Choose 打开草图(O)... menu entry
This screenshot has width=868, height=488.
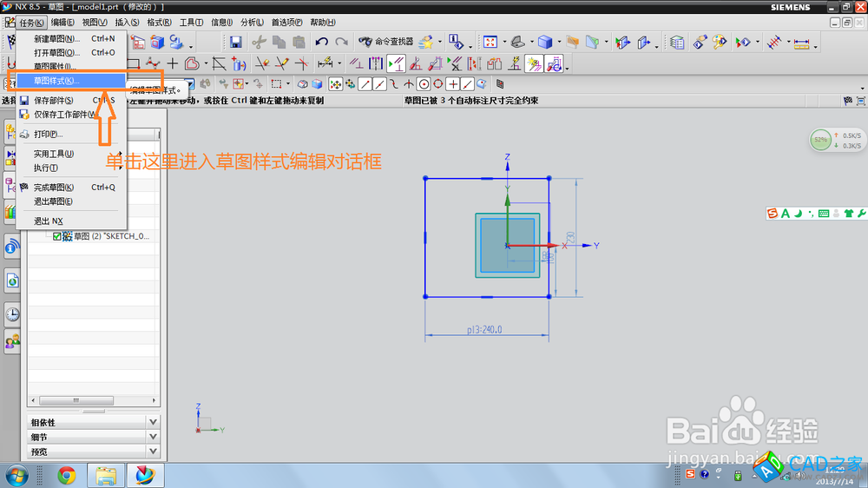point(71,53)
